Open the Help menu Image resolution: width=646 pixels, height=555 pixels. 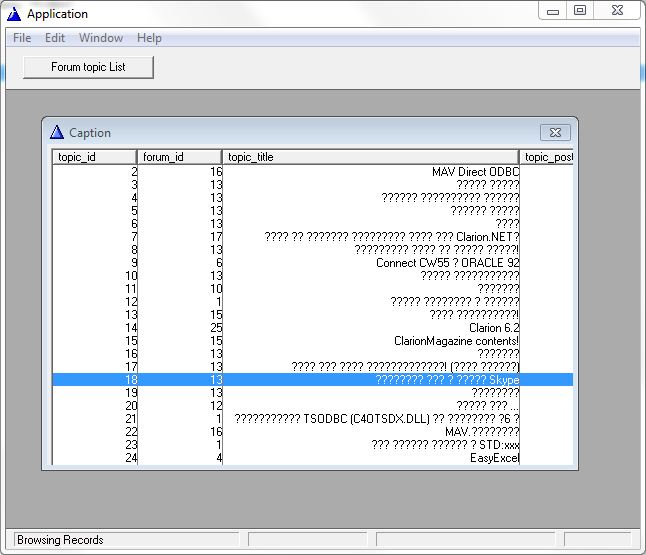(149, 38)
